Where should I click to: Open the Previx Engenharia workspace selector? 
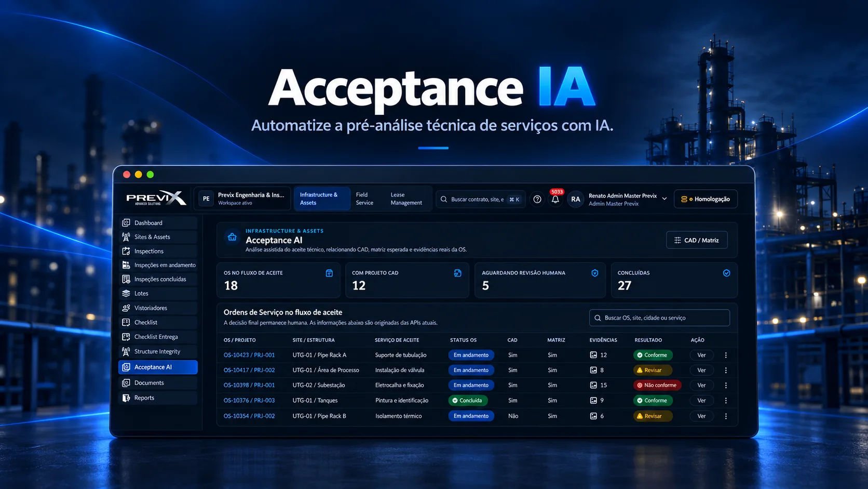(242, 199)
